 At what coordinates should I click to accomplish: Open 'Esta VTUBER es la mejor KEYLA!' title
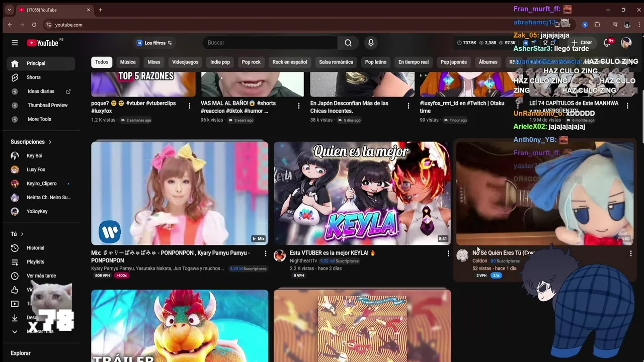[x=333, y=253]
